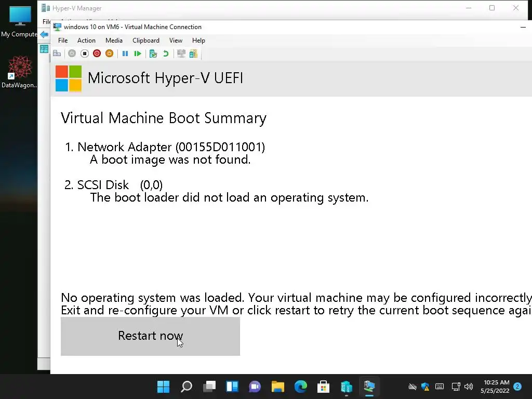Image resolution: width=532 pixels, height=399 pixels.
Task: Pause the virtual machine
Action: coord(125,54)
